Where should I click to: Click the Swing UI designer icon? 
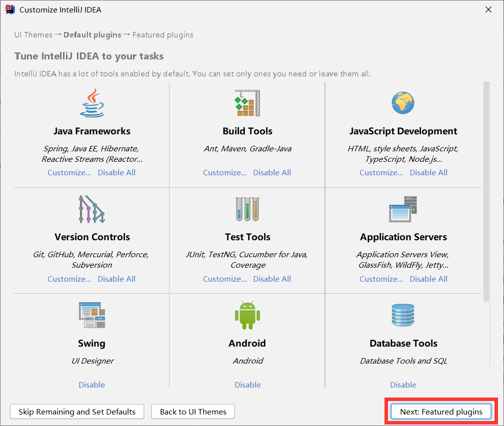click(x=92, y=315)
